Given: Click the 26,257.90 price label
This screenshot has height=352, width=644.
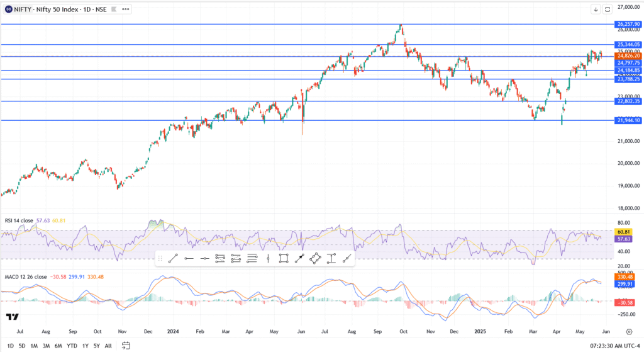Looking at the screenshot, I should (628, 25).
